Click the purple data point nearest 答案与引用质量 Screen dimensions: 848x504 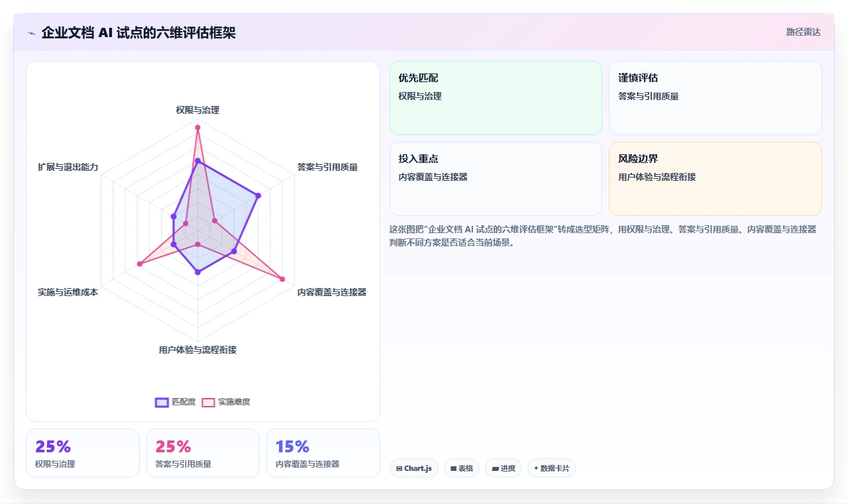(x=258, y=195)
